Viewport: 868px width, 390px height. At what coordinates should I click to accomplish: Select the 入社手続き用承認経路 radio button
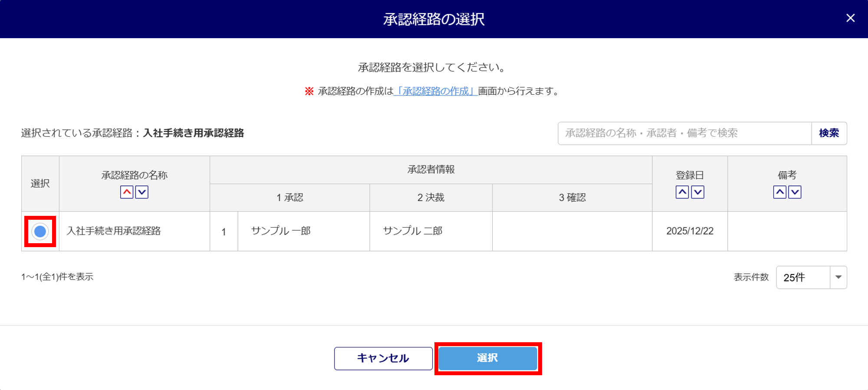pyautogui.click(x=40, y=231)
